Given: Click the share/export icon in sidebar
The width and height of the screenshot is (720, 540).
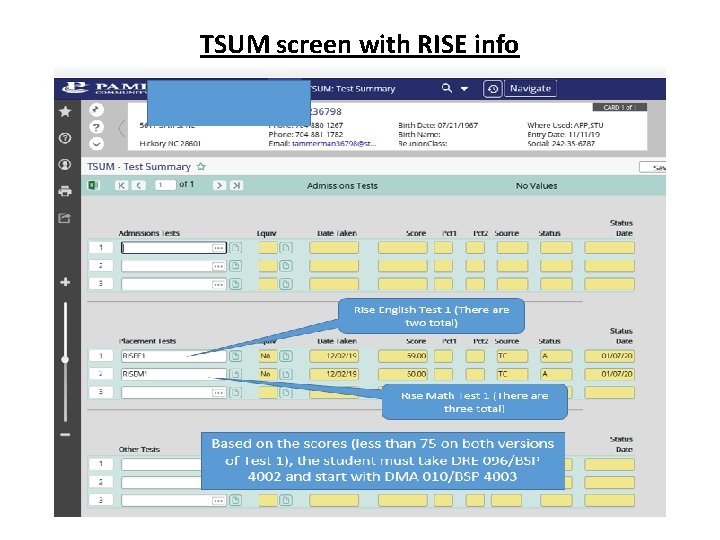Looking at the screenshot, I should (65, 218).
